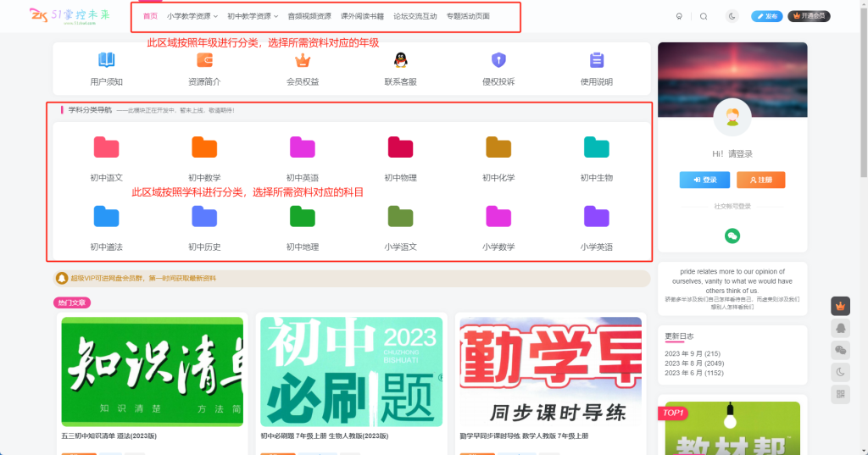The height and width of the screenshot is (455, 868).
Task: Open the 2023 年 8 月 (2049) archive link
Action: click(x=694, y=363)
